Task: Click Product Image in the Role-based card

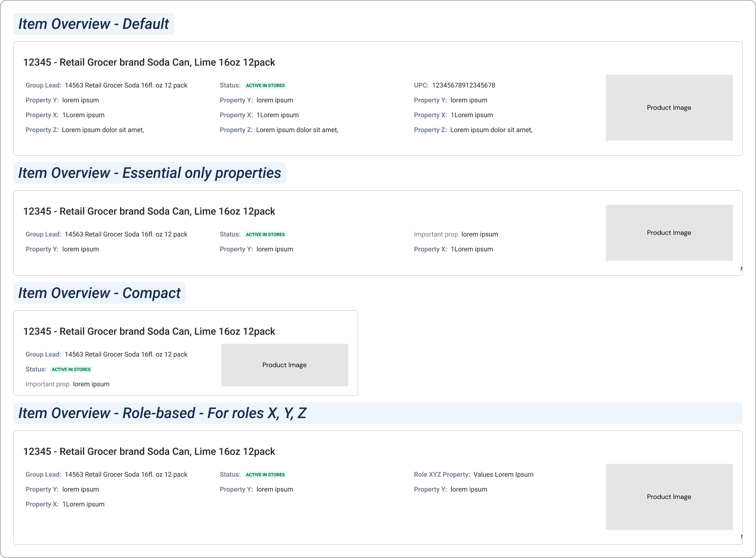Action: pos(669,497)
